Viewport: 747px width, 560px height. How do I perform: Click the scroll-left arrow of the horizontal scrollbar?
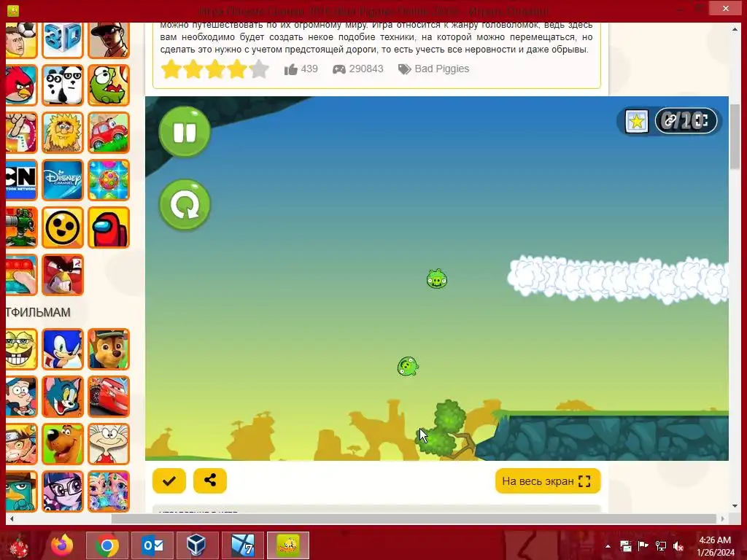click(12, 518)
